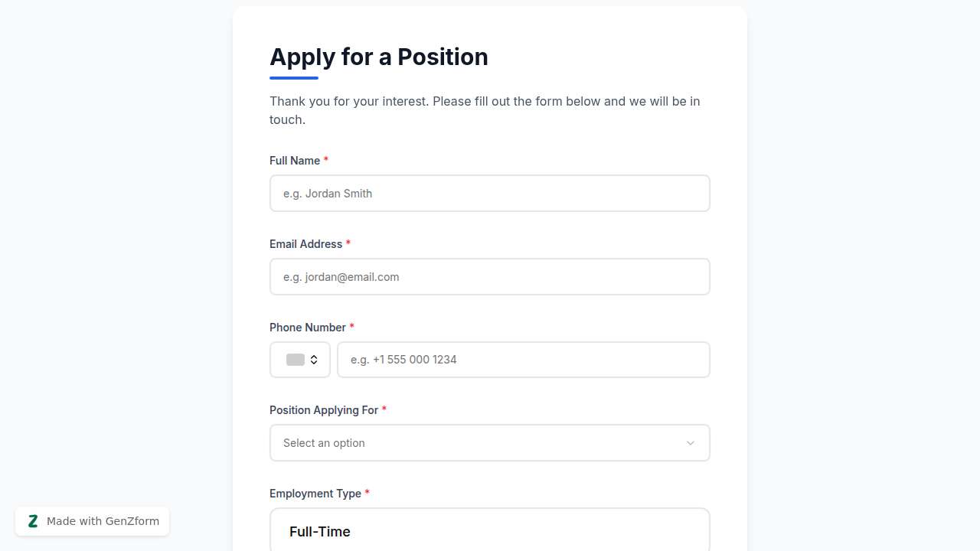Open the Select an option dropdown
This screenshot has width=980, height=551.
tap(490, 443)
